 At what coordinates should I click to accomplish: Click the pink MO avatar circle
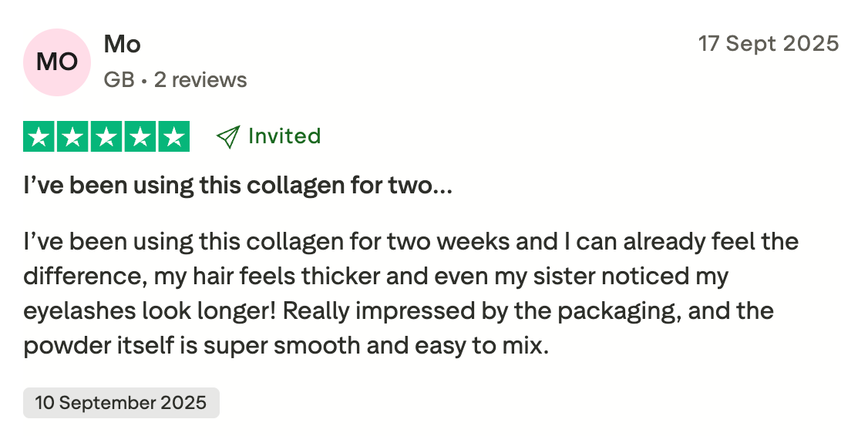tap(57, 62)
